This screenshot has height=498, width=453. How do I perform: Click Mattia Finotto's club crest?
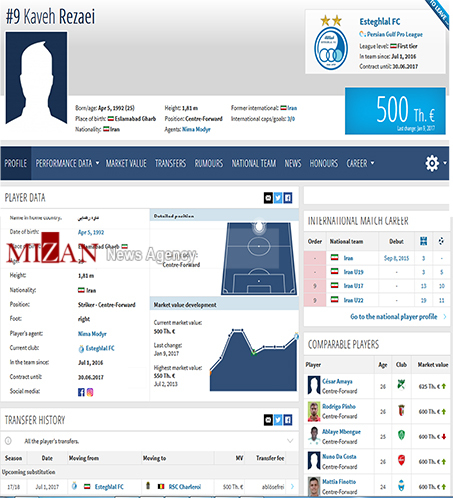(x=401, y=486)
